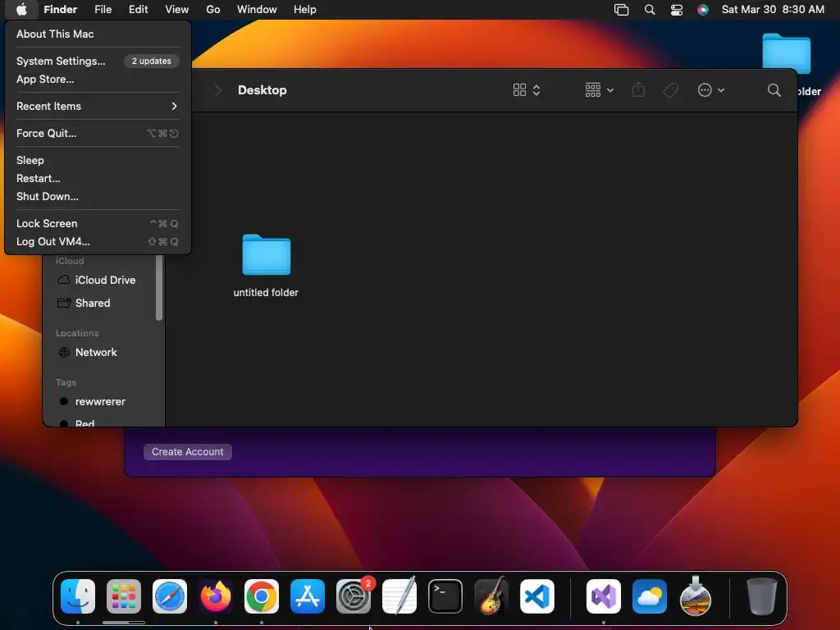This screenshot has width=840, height=630.
Task: Select Force Quit menu entry
Action: [x=98, y=134]
